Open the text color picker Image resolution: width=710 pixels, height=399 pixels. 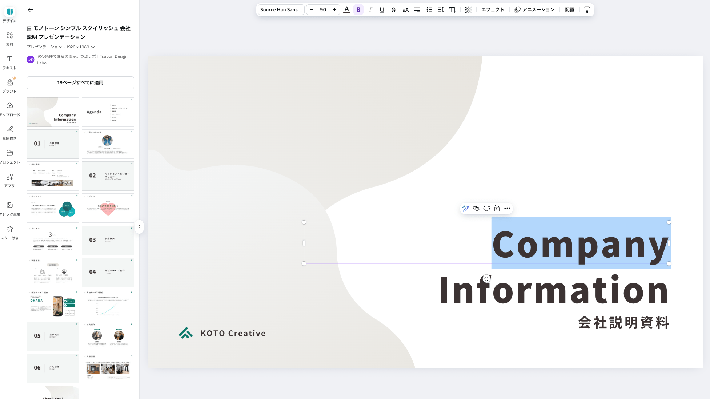pyautogui.click(x=346, y=10)
